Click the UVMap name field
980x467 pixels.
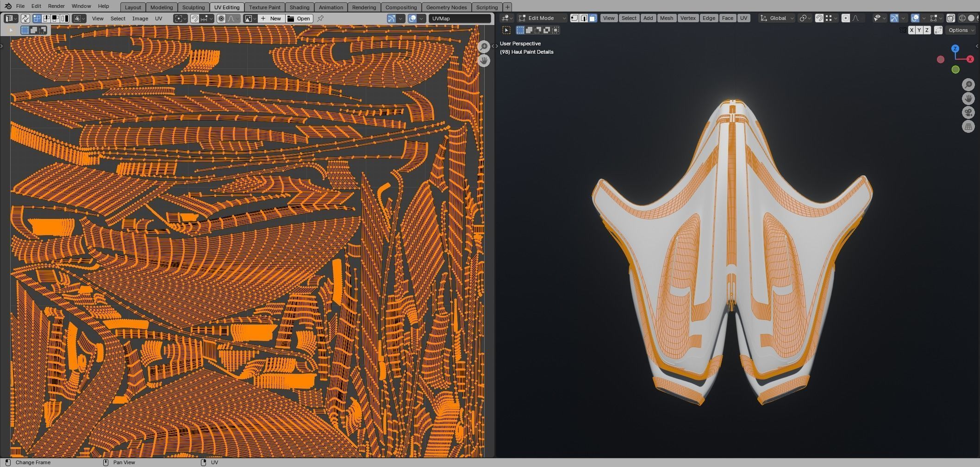click(x=460, y=19)
